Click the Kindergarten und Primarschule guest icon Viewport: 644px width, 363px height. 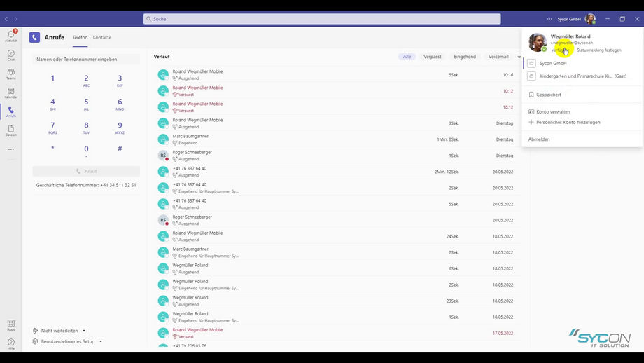(531, 76)
